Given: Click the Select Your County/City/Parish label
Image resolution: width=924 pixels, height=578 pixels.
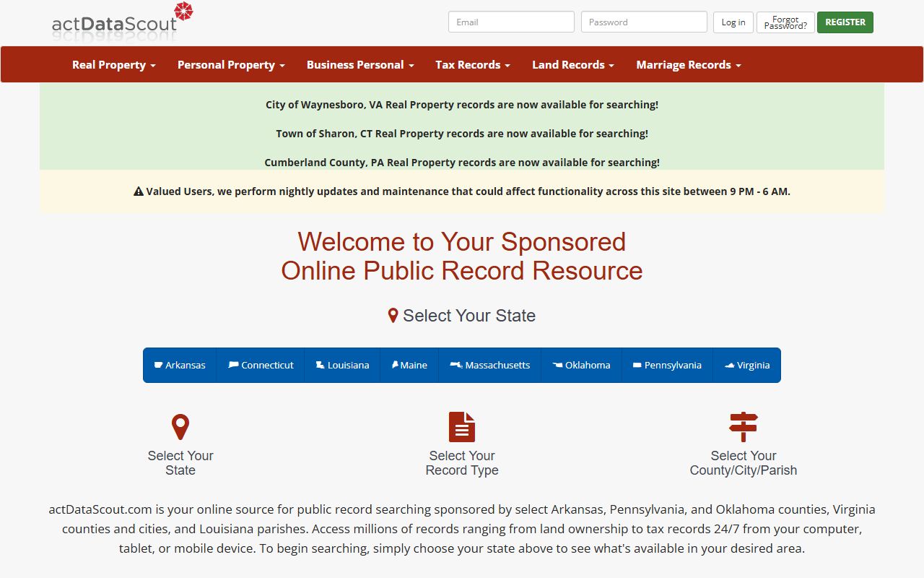Looking at the screenshot, I should (x=744, y=463).
